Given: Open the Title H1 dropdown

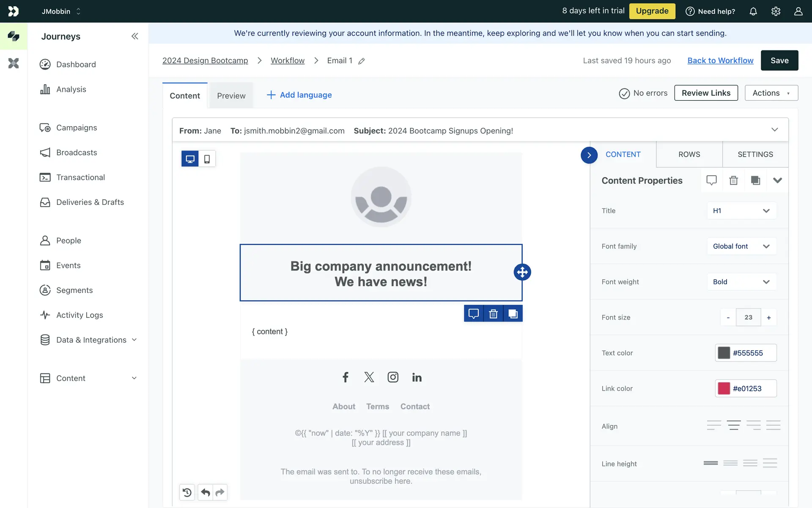Looking at the screenshot, I should point(741,211).
